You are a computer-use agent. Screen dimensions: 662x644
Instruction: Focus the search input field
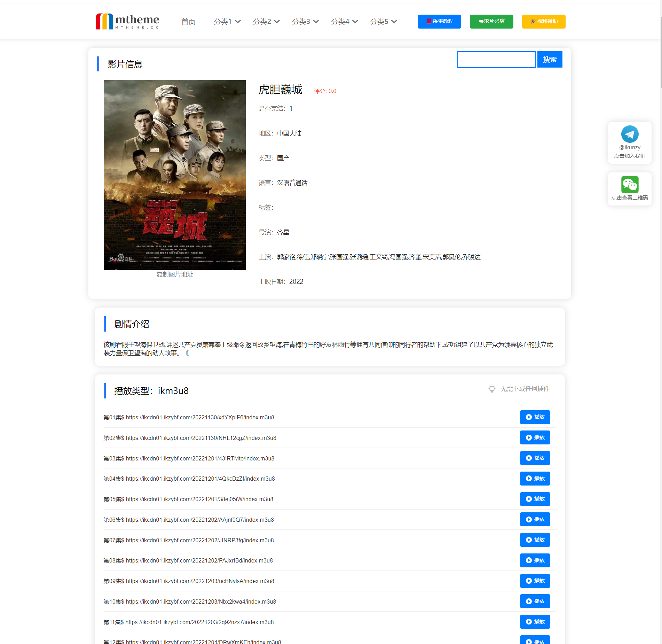496,60
